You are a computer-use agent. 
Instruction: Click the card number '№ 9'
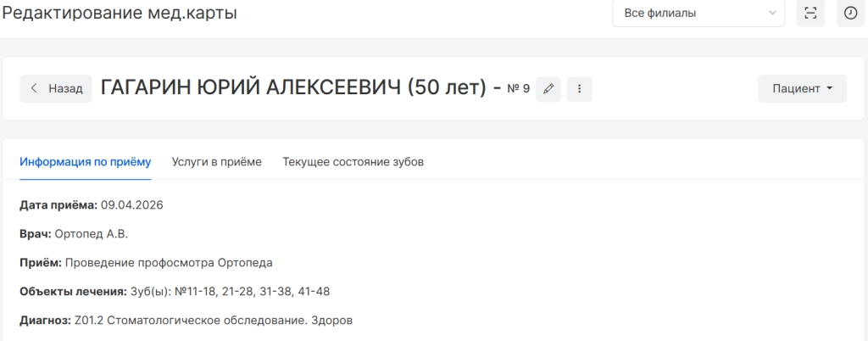pos(518,88)
